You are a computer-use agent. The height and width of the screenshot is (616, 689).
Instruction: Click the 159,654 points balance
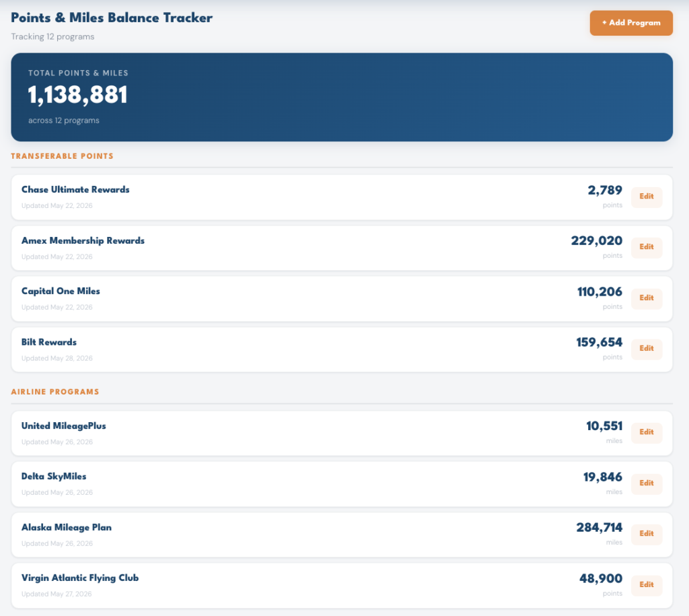click(599, 343)
